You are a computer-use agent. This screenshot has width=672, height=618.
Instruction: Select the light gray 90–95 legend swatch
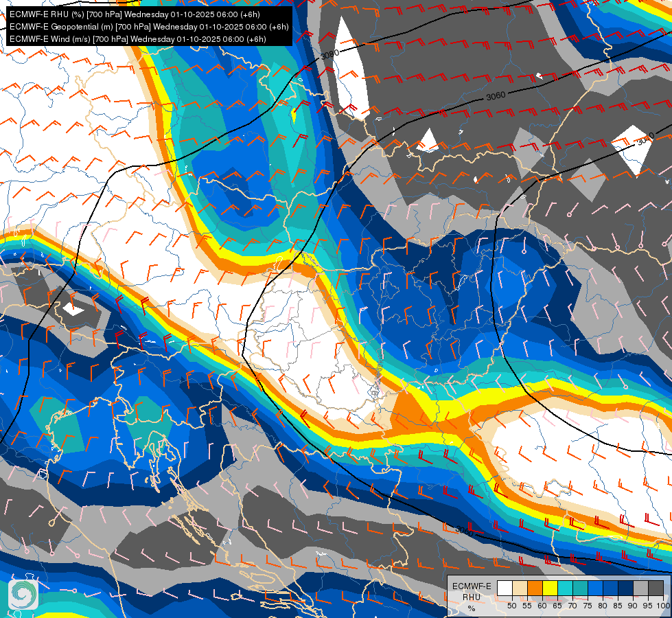click(x=640, y=588)
